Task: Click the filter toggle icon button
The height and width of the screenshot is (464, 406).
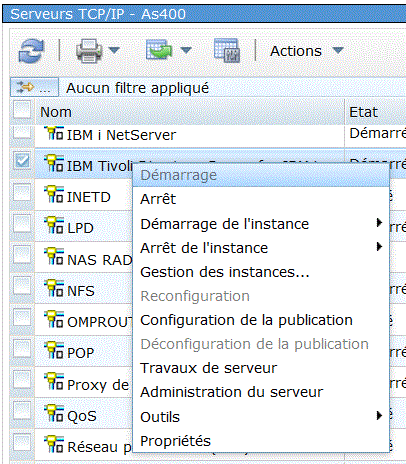Action: pyautogui.click(x=34, y=87)
